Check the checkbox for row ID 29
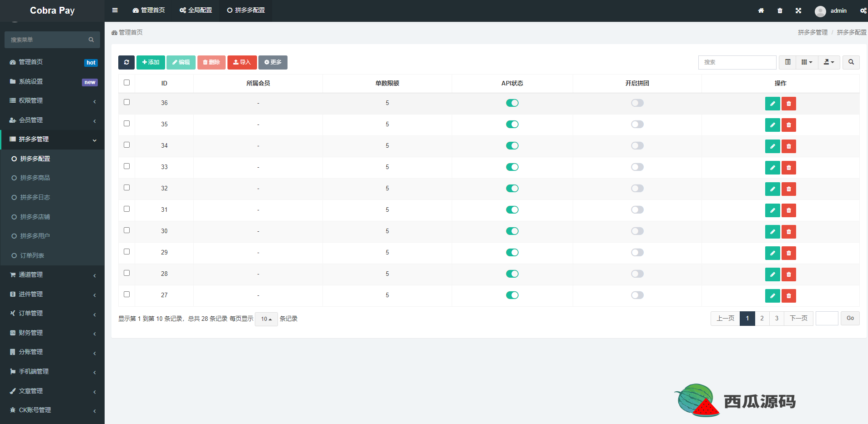The width and height of the screenshot is (868, 424). tap(126, 252)
